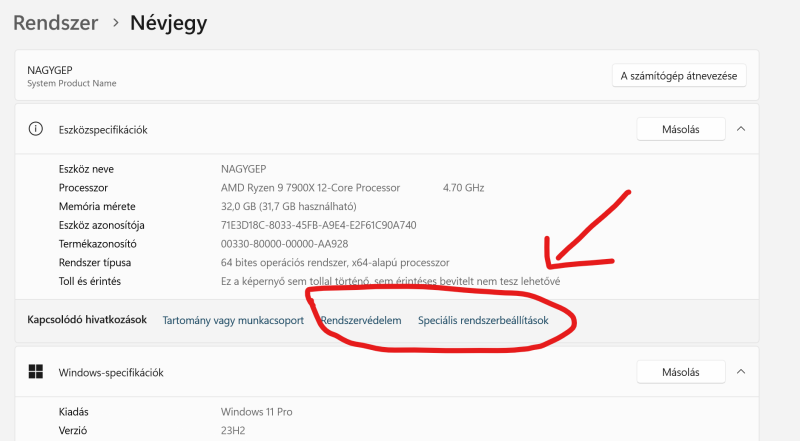
Task: Click the Kiadás label
Action: pos(73,412)
